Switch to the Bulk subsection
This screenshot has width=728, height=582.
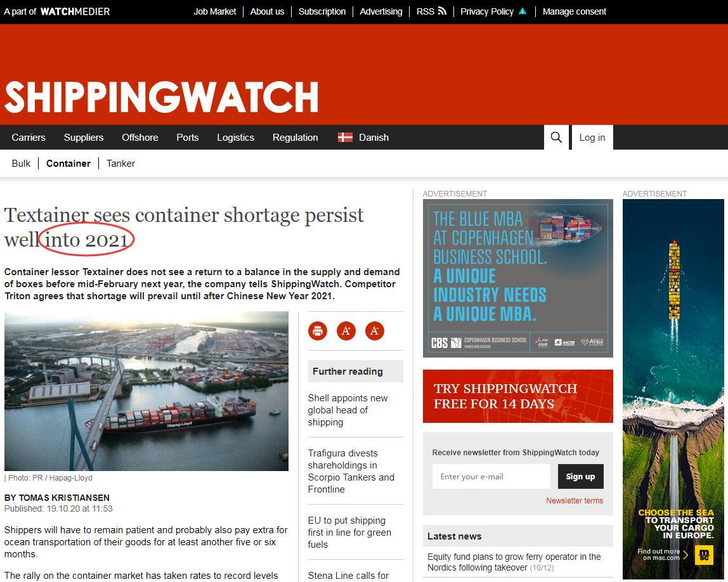coord(21,164)
